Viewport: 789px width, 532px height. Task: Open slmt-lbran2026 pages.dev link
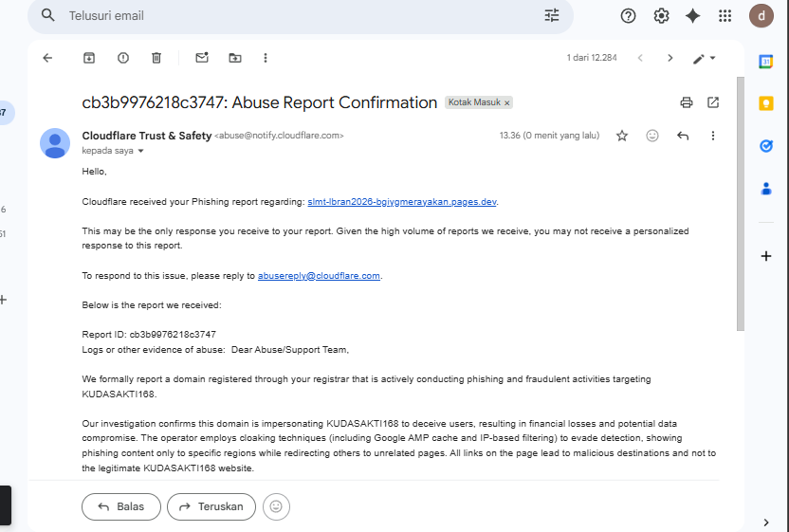pos(401,202)
